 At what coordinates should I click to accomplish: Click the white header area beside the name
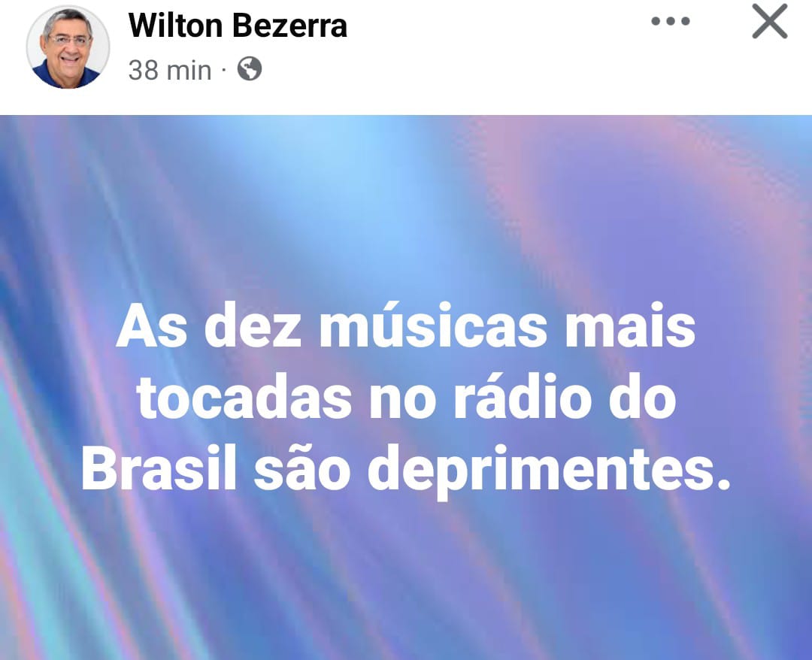pos(497,52)
